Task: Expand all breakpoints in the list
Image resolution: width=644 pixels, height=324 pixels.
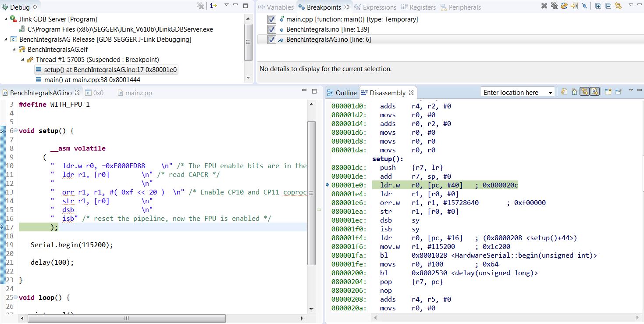Action: click(598, 6)
